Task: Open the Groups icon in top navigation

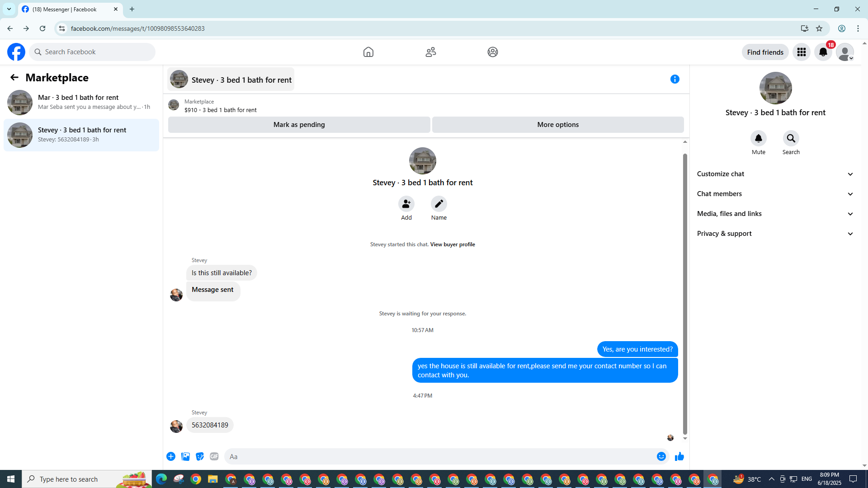Action: pyautogui.click(x=493, y=52)
